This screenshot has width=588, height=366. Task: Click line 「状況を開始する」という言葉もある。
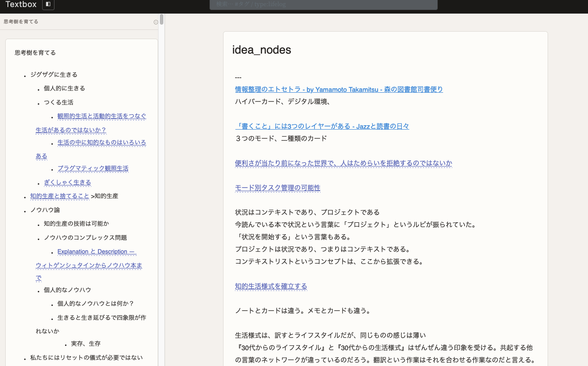pyautogui.click(x=293, y=237)
